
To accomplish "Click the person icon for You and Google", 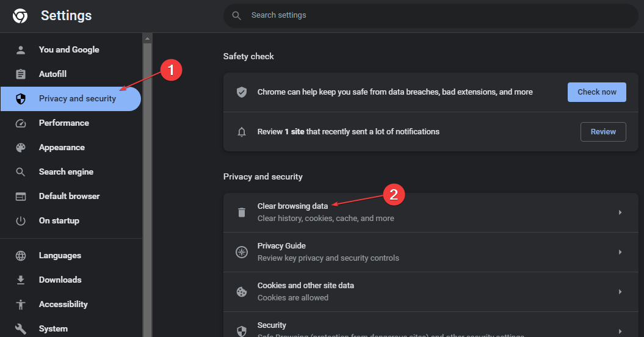I will [x=21, y=49].
